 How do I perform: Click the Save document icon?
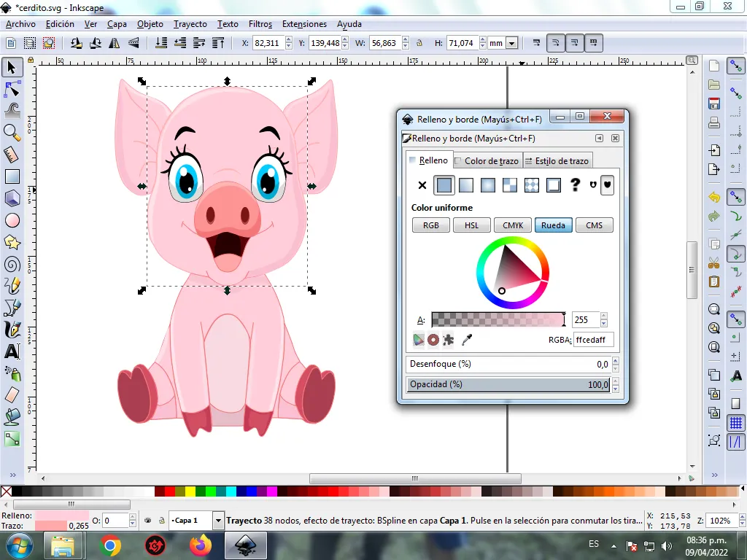713,104
